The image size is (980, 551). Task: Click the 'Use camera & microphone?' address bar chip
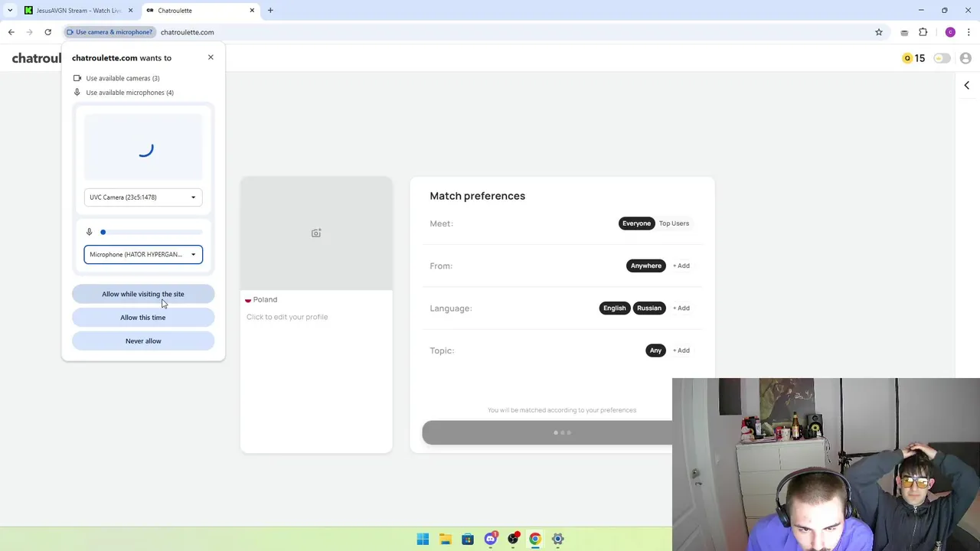click(x=109, y=32)
